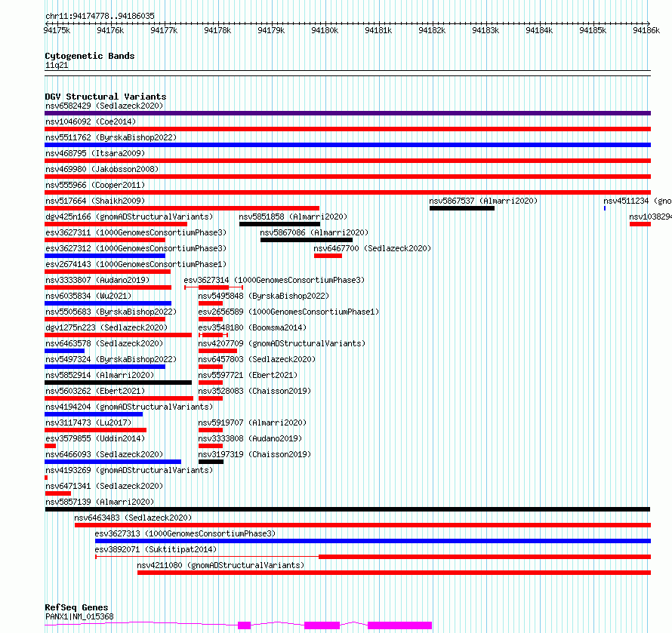Click nsv4207709 (gnomADStructuralVariants) label

click(282, 343)
